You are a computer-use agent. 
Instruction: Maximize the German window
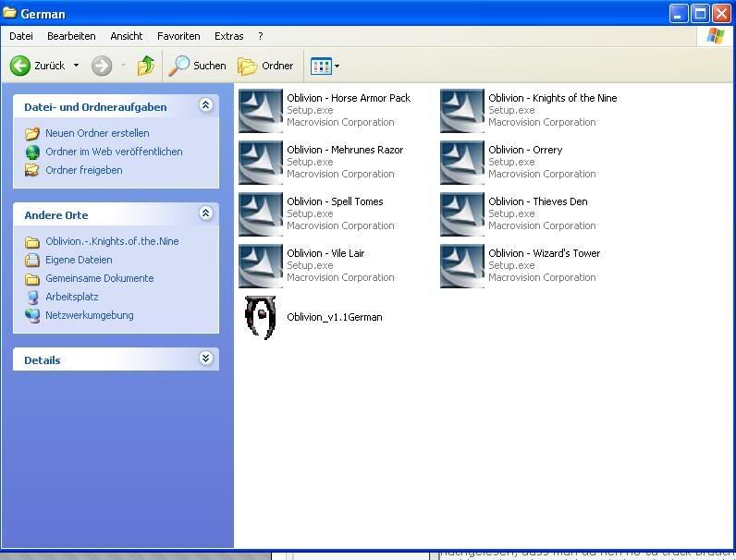700,14
